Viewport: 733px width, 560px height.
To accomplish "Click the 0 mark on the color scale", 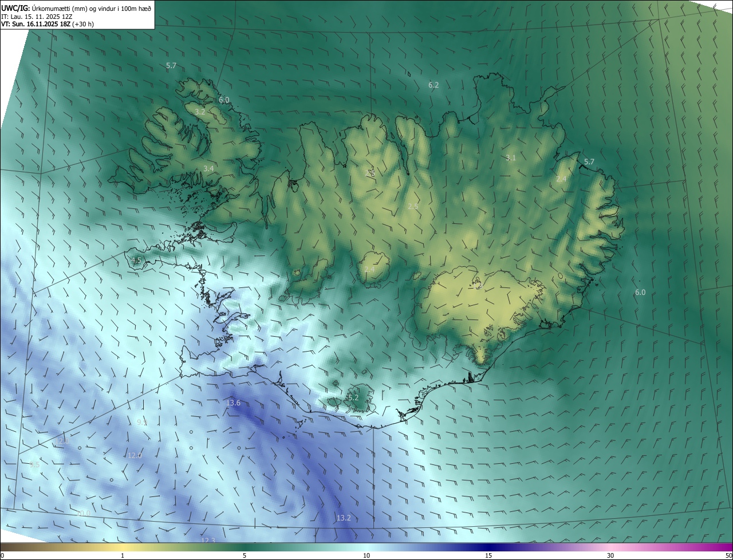I will pyautogui.click(x=2, y=555).
